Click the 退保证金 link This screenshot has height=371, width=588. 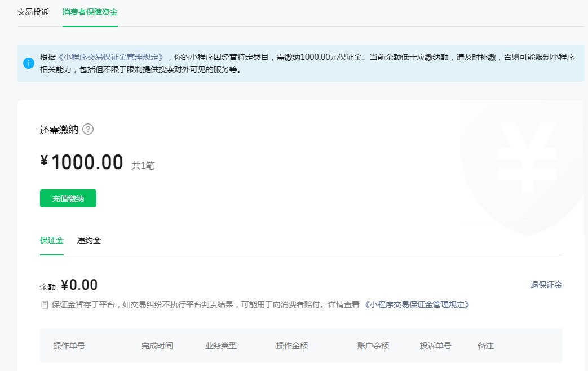(x=546, y=285)
